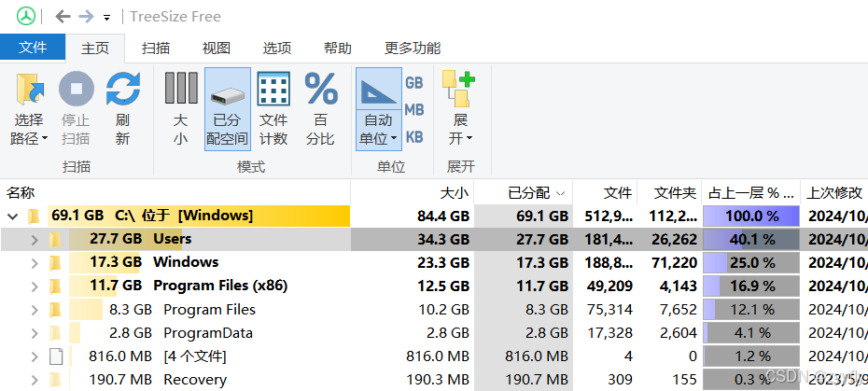Image resolution: width=868 pixels, height=391 pixels.
Task: Click the [4 个文件] file icon
Action: point(56,356)
